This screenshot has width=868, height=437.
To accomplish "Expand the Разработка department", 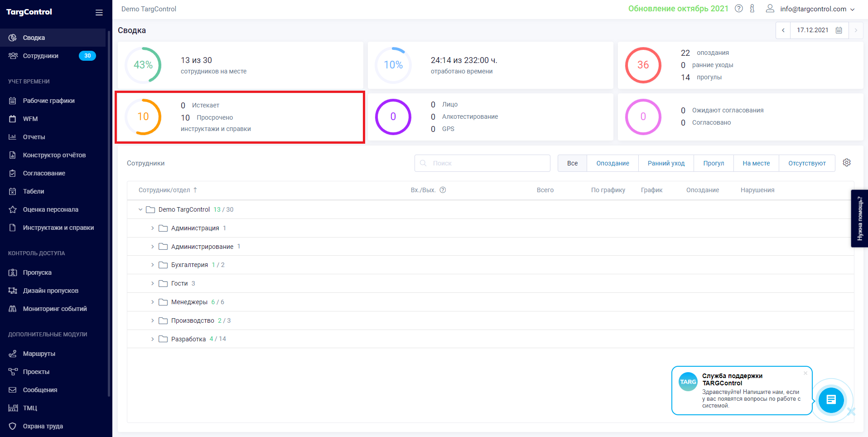I will [x=153, y=339].
